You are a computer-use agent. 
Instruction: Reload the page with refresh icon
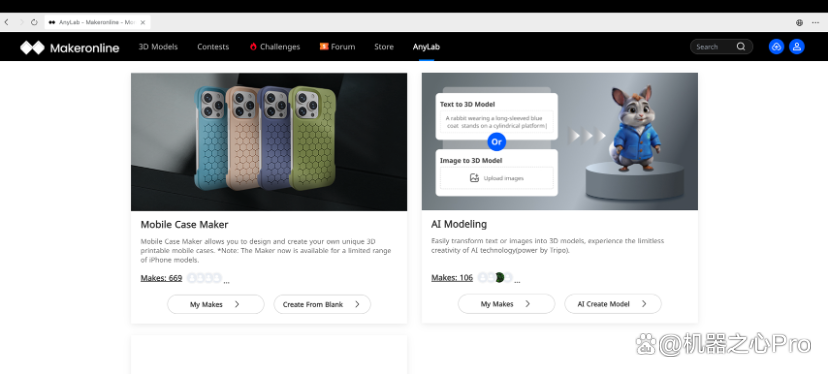(x=34, y=22)
